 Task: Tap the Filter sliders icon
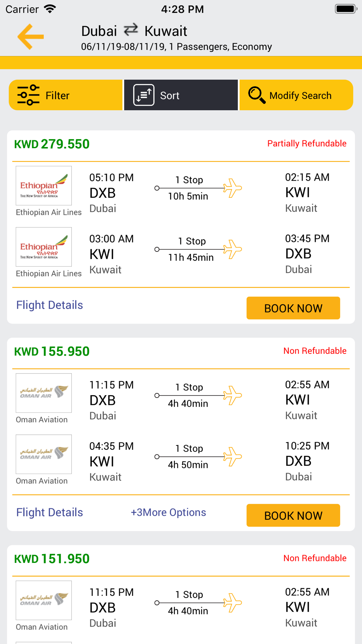[x=28, y=95]
